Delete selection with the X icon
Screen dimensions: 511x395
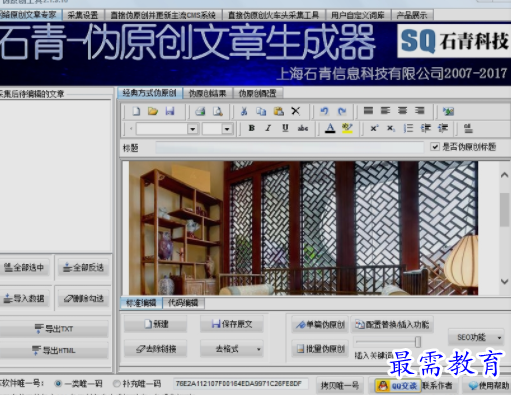pyautogui.click(x=296, y=111)
